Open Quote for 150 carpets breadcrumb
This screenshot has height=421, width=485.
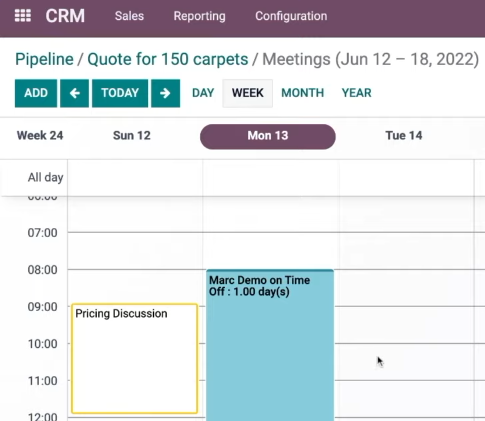168,59
